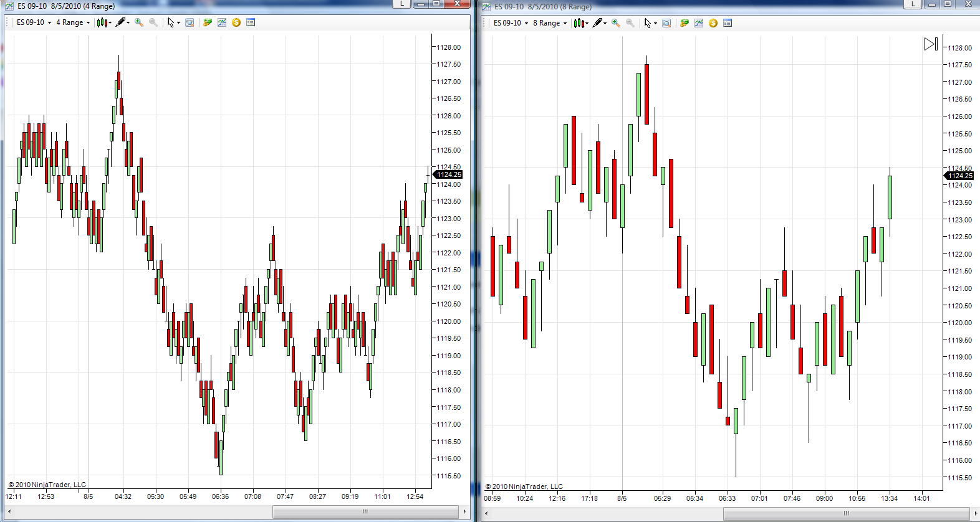
Task: Click the 1124.25 price marker in the 4 Range chart
Action: point(448,174)
